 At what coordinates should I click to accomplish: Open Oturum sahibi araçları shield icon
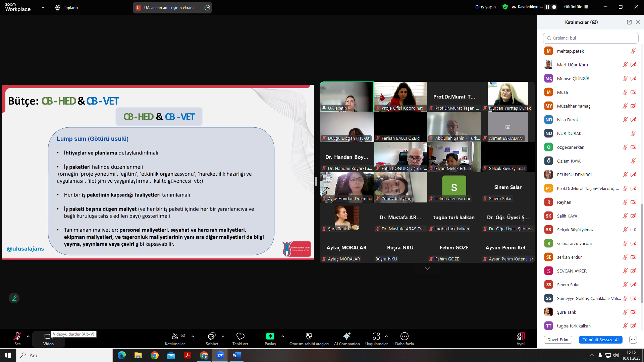309,336
